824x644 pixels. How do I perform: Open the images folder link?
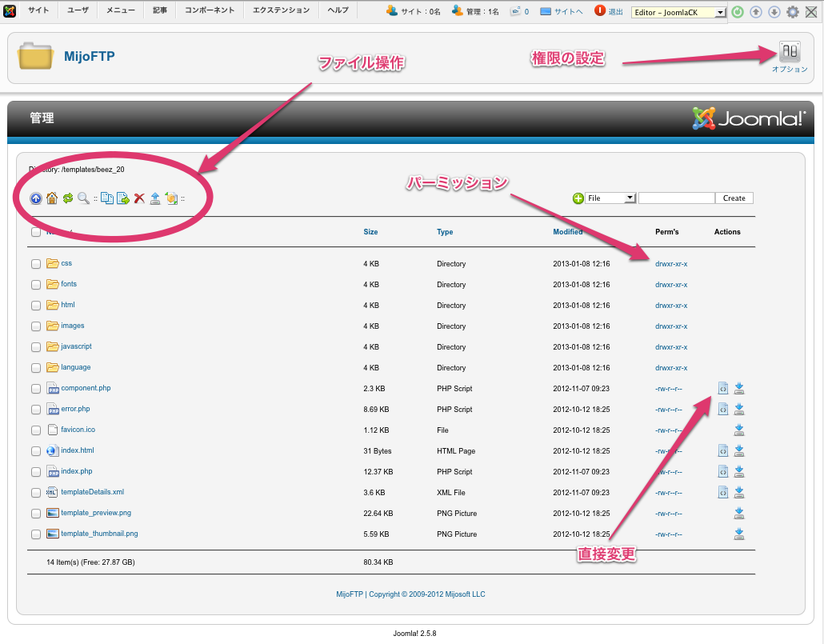pyautogui.click(x=73, y=326)
